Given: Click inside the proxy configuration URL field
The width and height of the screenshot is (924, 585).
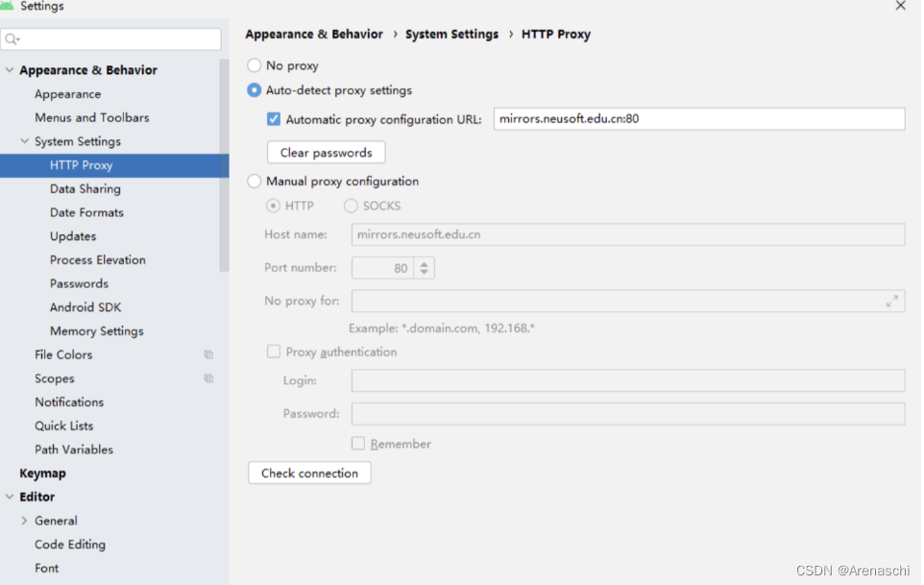Looking at the screenshot, I should [x=698, y=118].
